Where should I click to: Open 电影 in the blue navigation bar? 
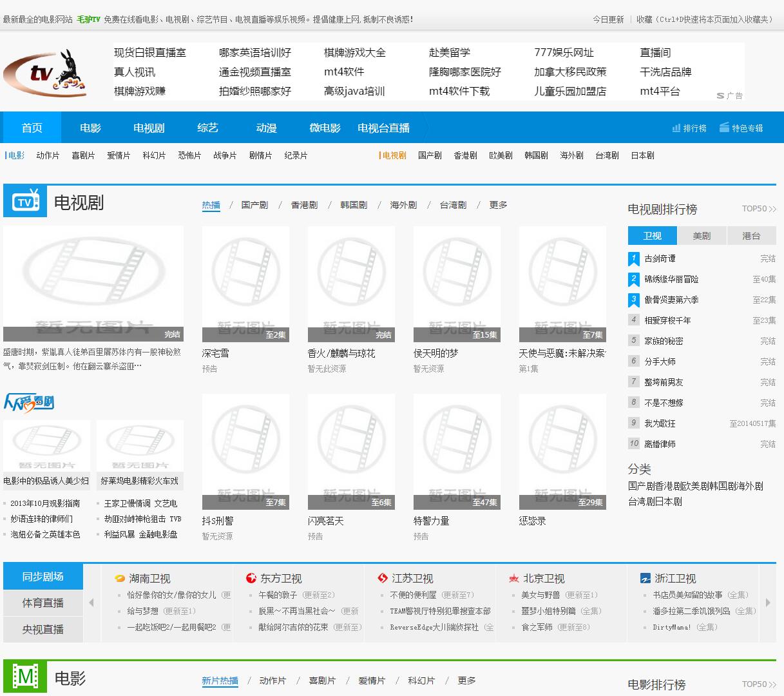[x=91, y=128]
